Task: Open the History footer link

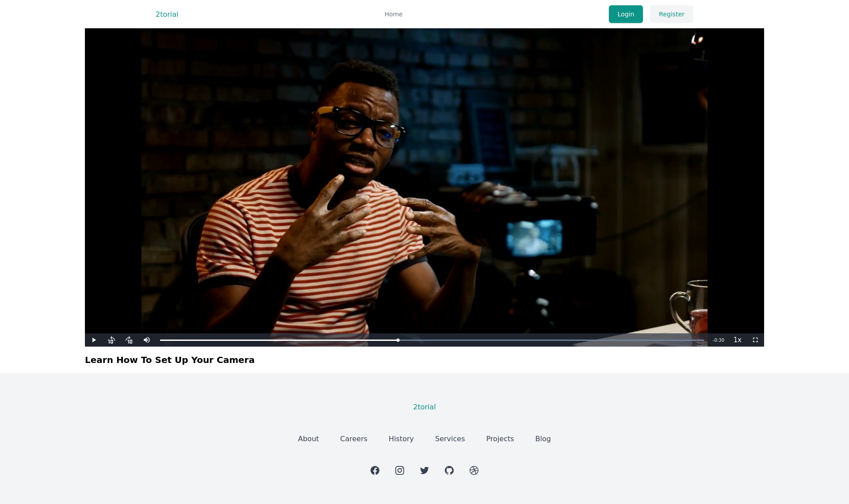Action: pos(401,439)
